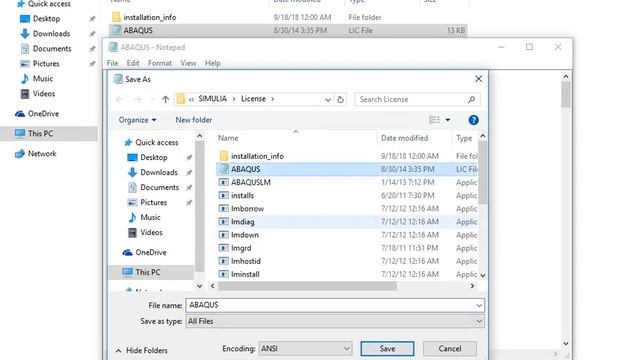The image size is (640, 360).
Task: Select License in the address path
Action: (253, 99)
